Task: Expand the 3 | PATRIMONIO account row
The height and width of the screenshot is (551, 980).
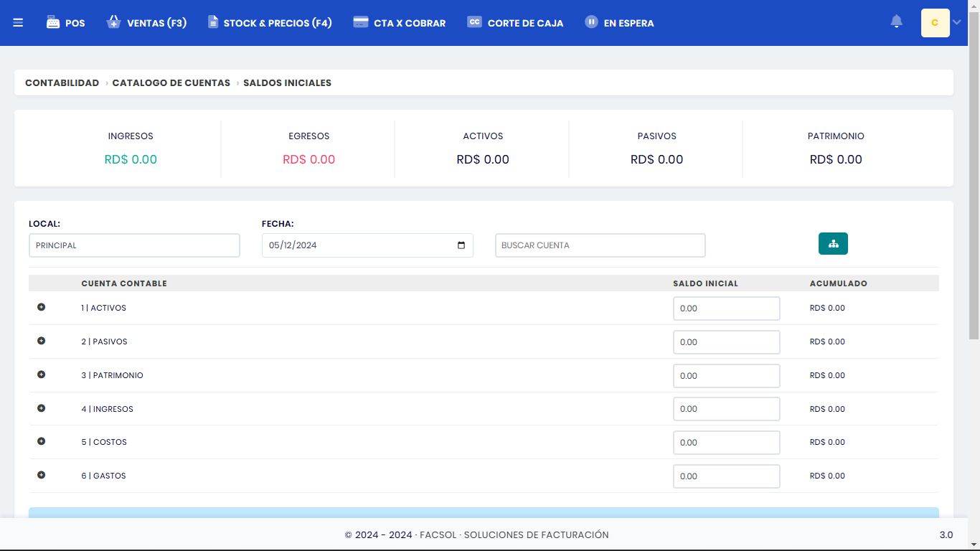Action: tap(41, 375)
